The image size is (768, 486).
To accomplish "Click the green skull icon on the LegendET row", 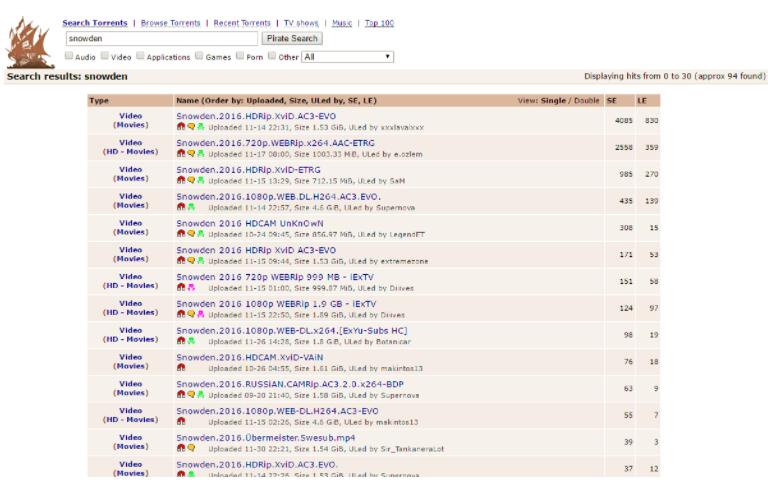I will click(x=200, y=234).
